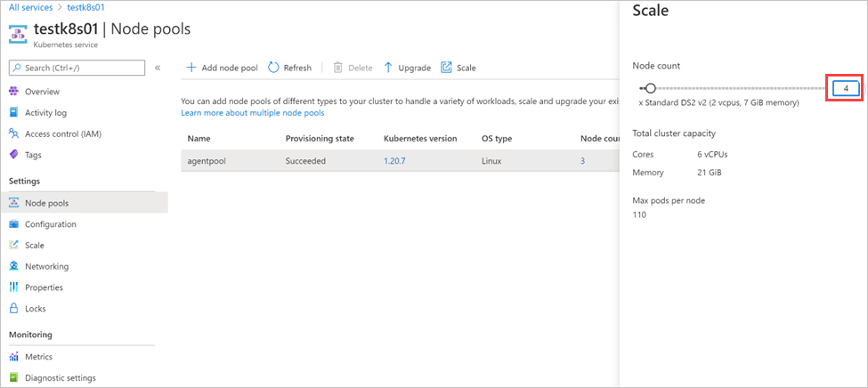Click the Add node pool button
Image resolution: width=868 pixels, height=388 pixels.
click(x=222, y=68)
